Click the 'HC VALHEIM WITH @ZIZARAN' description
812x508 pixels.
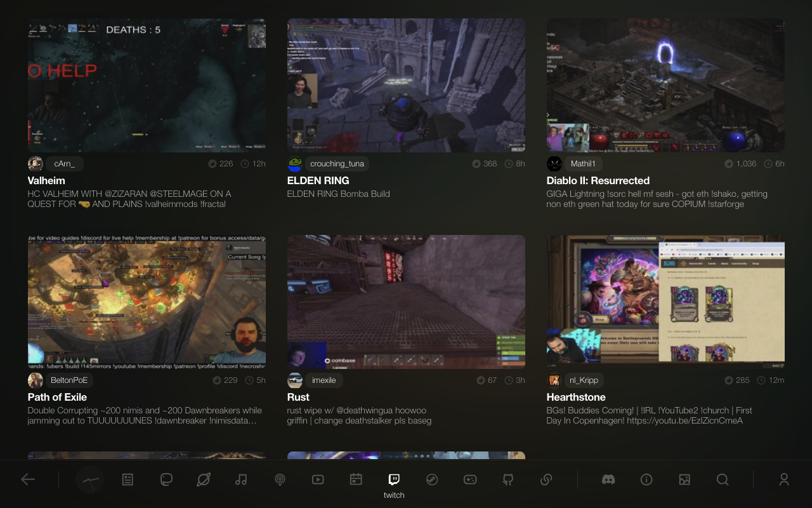point(129,199)
